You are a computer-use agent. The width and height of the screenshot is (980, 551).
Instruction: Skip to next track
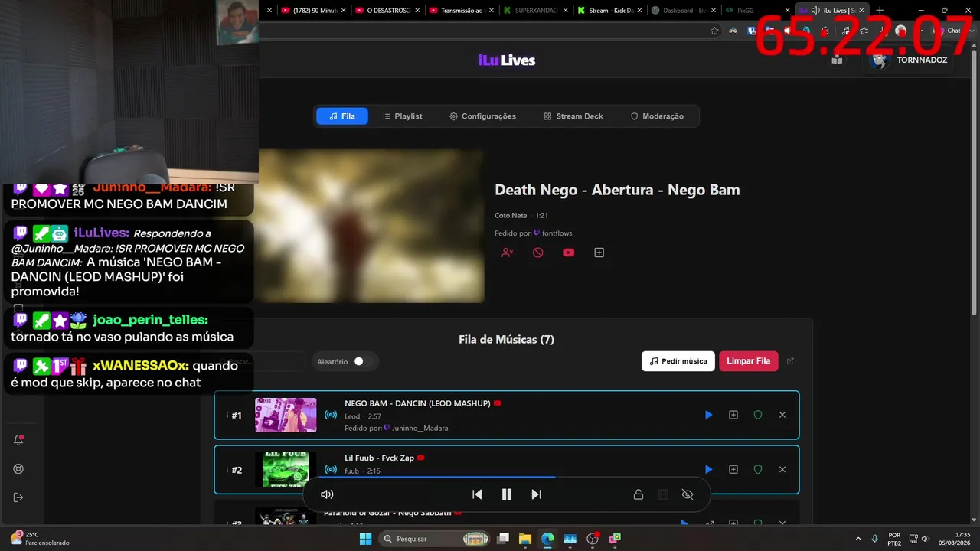[x=536, y=494]
